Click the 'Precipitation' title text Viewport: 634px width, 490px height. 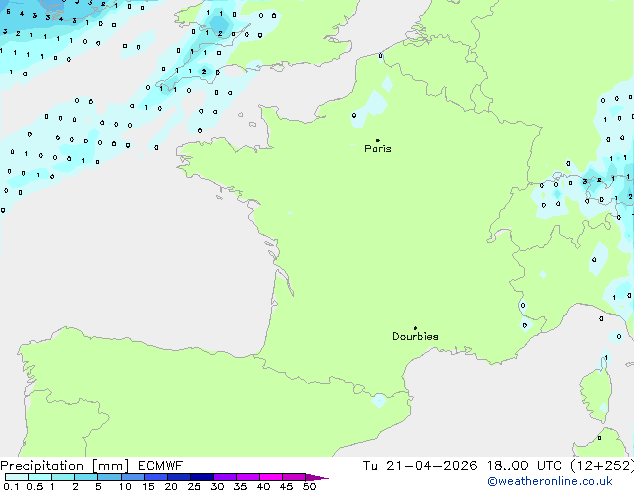(42, 466)
